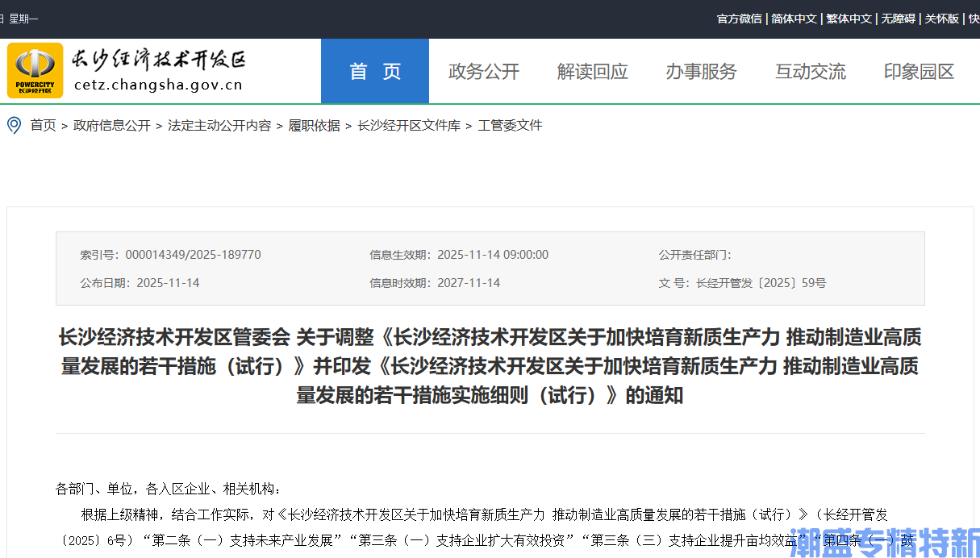
Task: Open the 政务公开 navigation menu
Action: click(484, 71)
